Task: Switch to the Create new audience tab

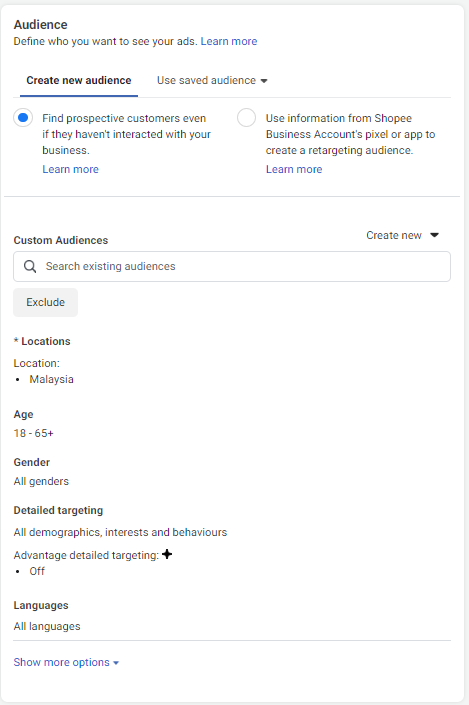Action: click(79, 80)
